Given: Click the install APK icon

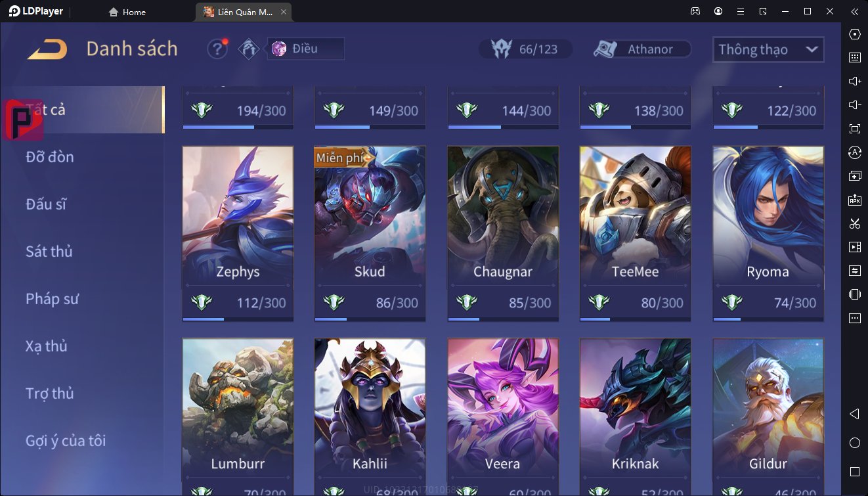Looking at the screenshot, I should (855, 200).
